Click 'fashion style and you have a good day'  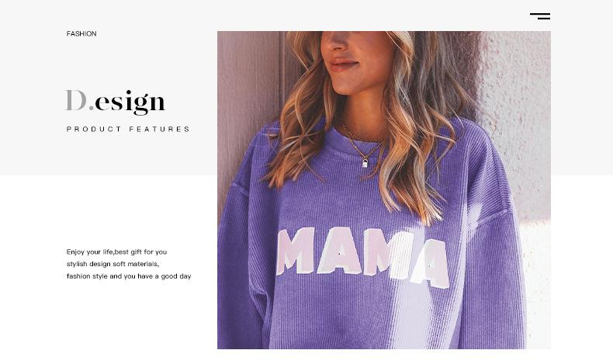pos(129,276)
